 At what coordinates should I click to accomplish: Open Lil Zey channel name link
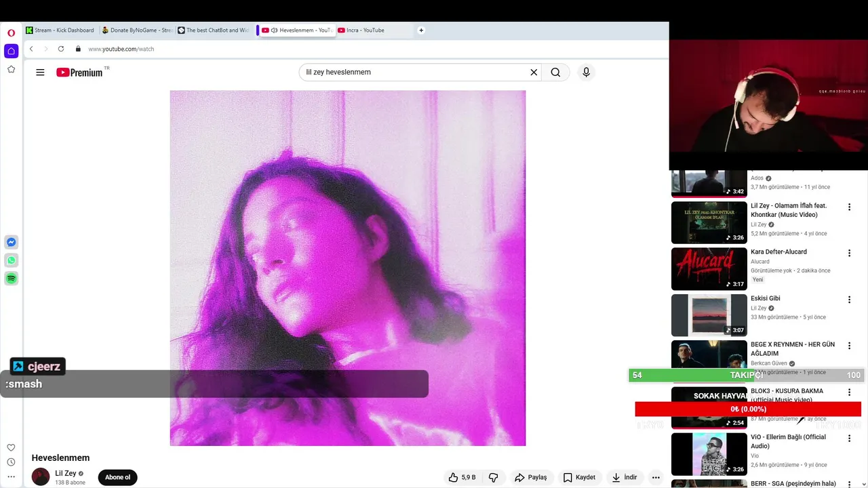click(66, 473)
